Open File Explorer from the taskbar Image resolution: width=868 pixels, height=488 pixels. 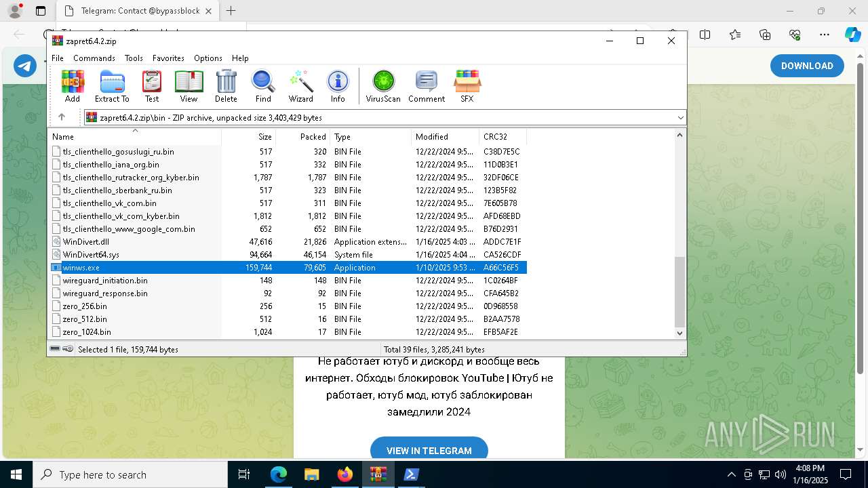pos(311,474)
